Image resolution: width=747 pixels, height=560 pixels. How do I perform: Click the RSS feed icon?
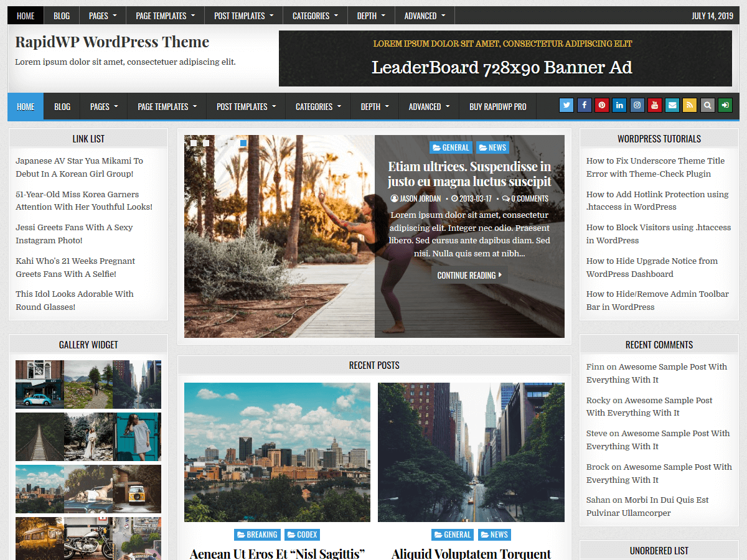click(x=690, y=105)
